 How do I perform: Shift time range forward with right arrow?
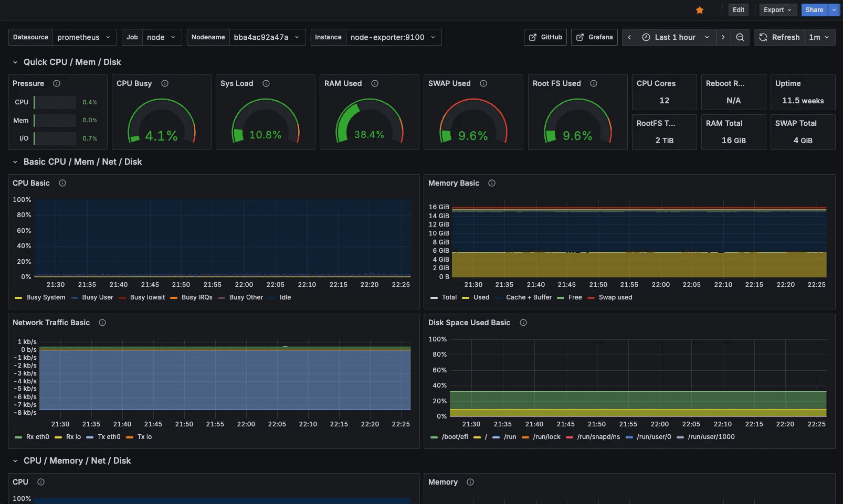coord(723,37)
